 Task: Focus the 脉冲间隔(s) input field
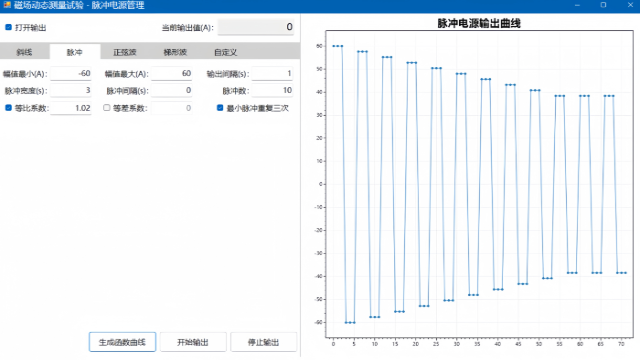[x=171, y=90]
